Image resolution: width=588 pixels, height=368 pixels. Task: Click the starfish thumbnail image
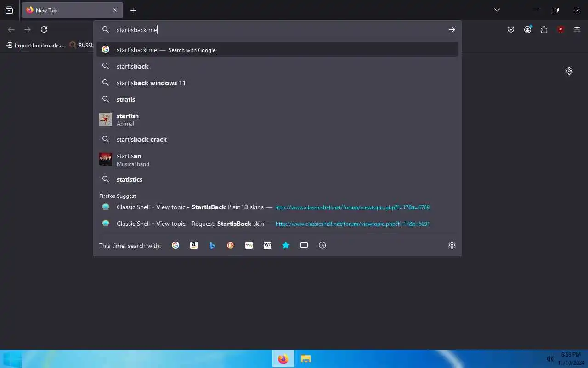[106, 119]
